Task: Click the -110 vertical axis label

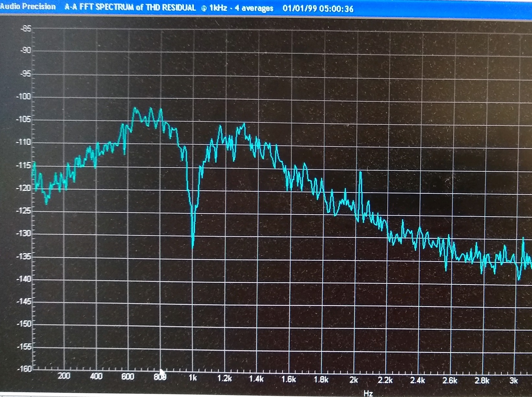Action: [x=24, y=142]
